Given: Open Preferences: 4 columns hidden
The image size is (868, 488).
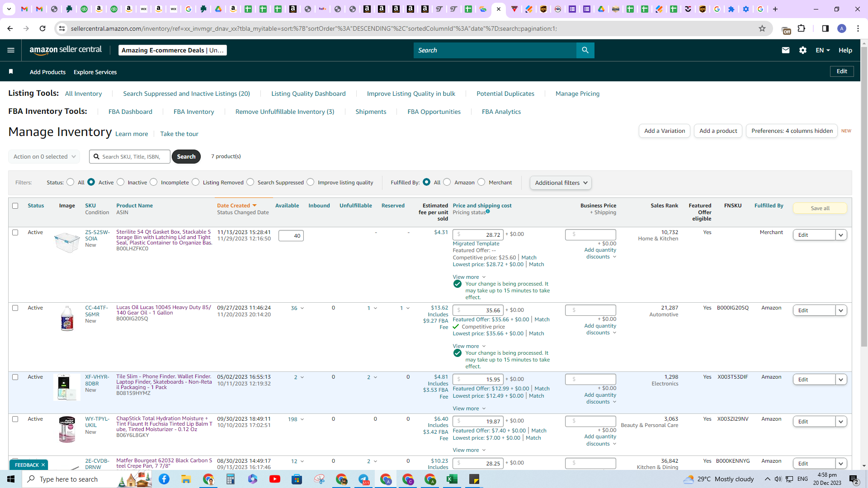Looking at the screenshot, I should (792, 131).
